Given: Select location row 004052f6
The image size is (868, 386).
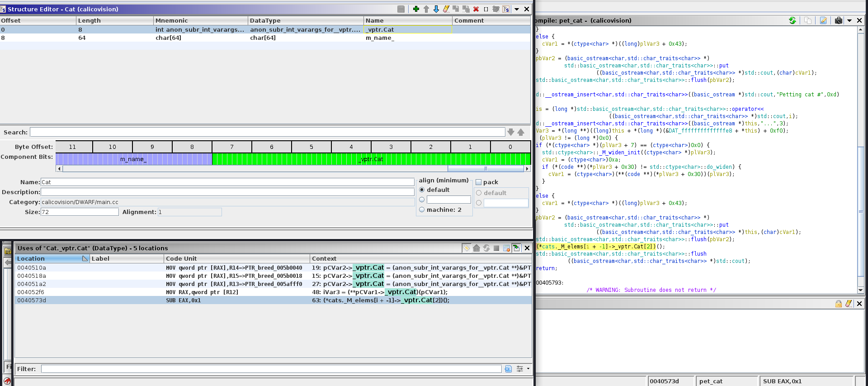Looking at the screenshot, I should (x=273, y=292).
